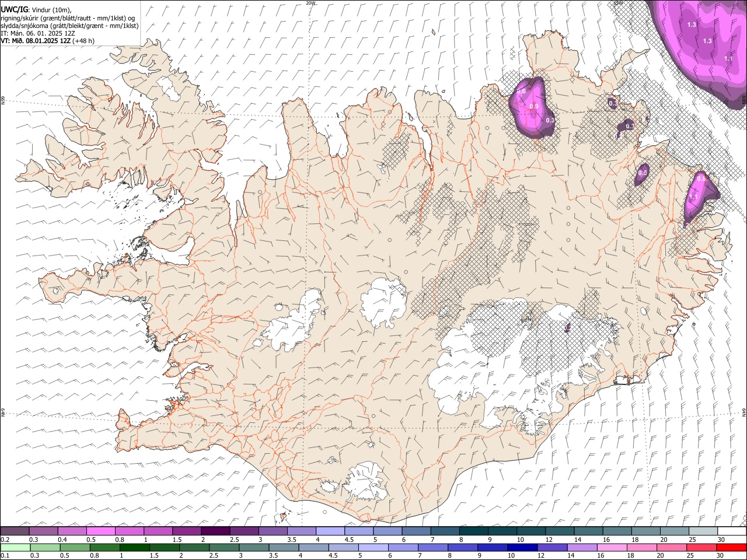Screen dimensions: 747x560
Task: Click the rain legend swatch labelled 25
Action: pyautogui.click(x=700, y=548)
